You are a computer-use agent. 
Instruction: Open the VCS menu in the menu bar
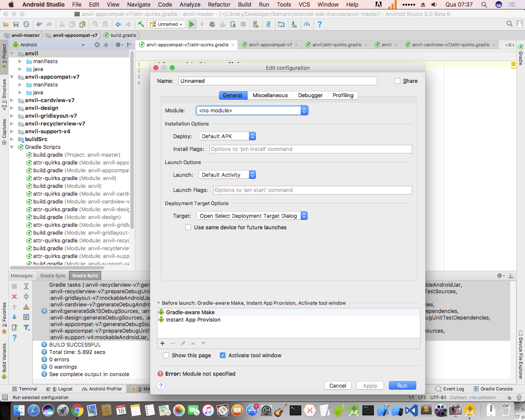304,5
